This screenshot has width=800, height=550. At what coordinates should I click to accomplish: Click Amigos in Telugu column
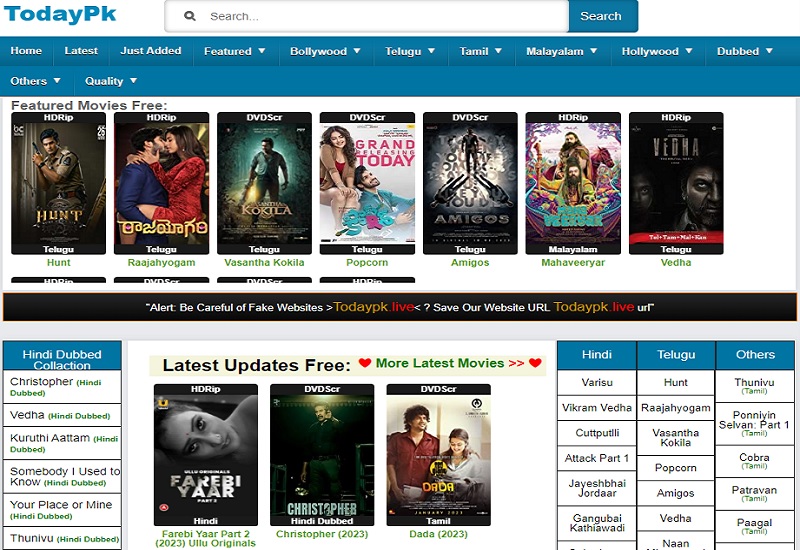click(676, 493)
